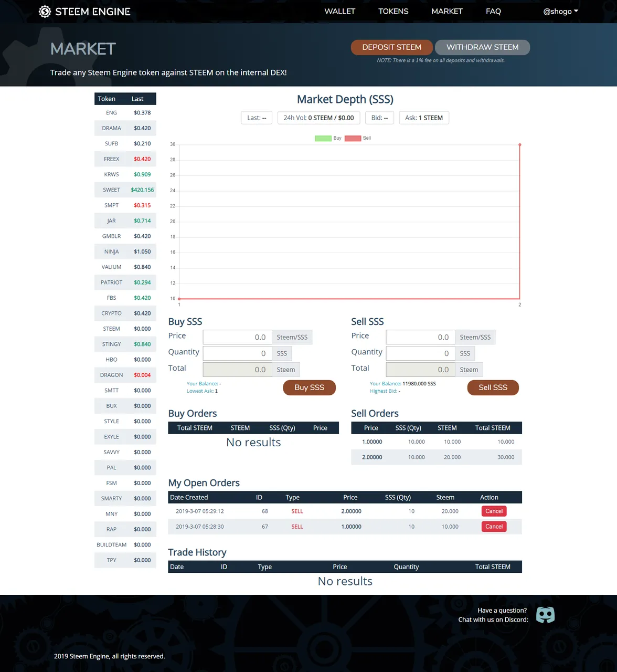Click the Market Depth (SSS) heading
This screenshot has width=617, height=672.
[x=345, y=100]
